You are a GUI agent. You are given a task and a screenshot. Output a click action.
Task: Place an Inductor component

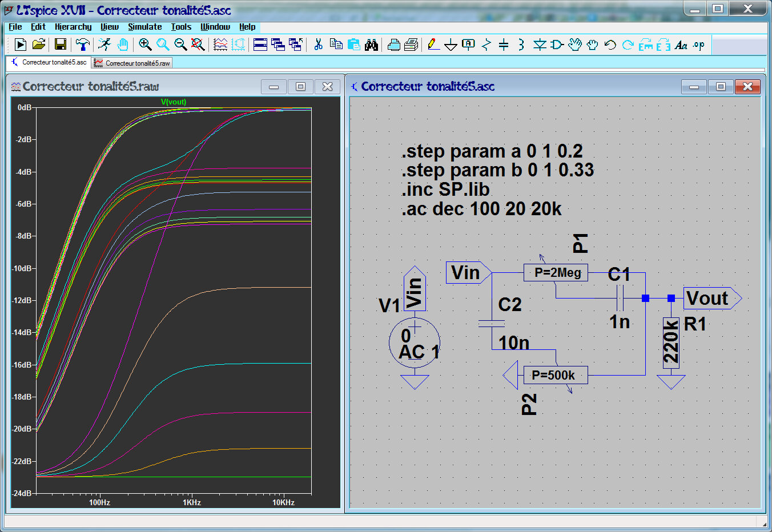(x=521, y=45)
